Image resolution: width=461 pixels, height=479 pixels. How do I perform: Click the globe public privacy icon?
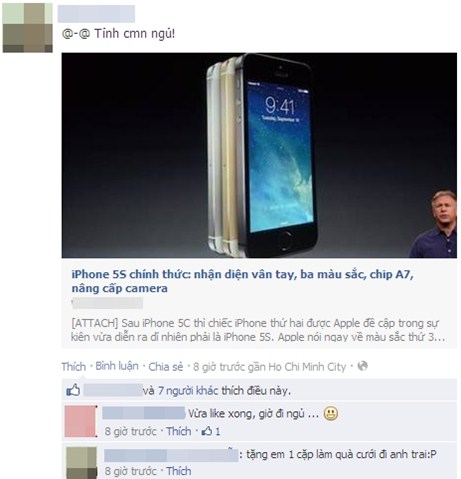[x=362, y=366]
